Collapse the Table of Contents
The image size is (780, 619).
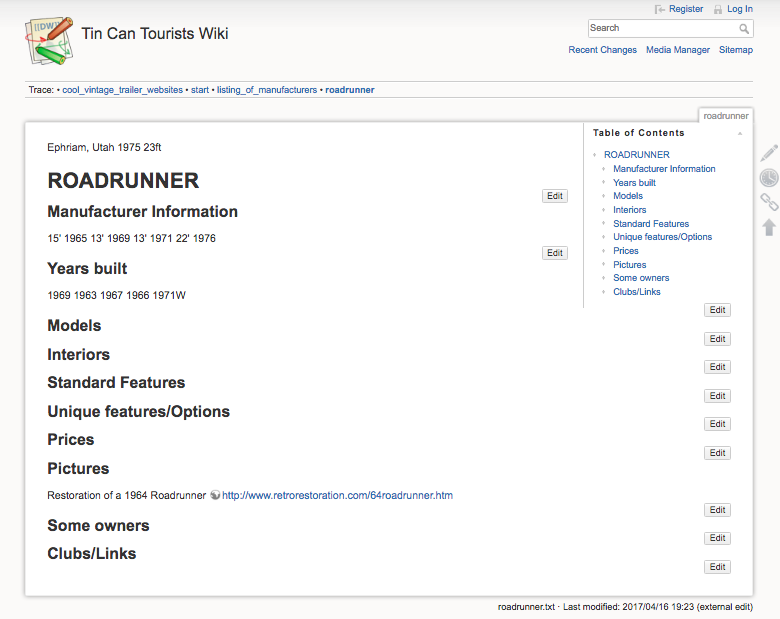740,133
